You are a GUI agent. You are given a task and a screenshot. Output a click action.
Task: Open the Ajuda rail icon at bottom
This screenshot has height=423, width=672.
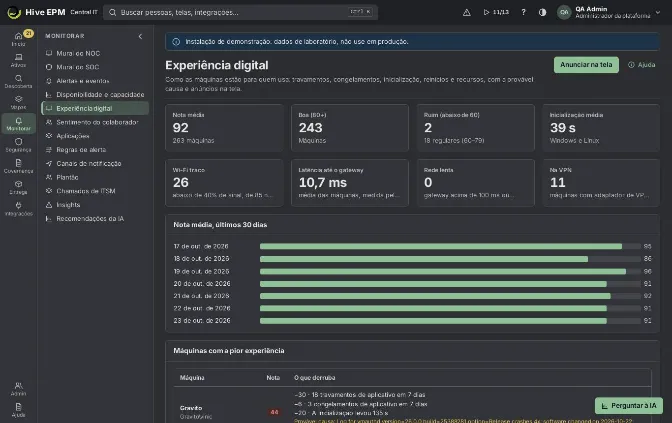(18, 410)
